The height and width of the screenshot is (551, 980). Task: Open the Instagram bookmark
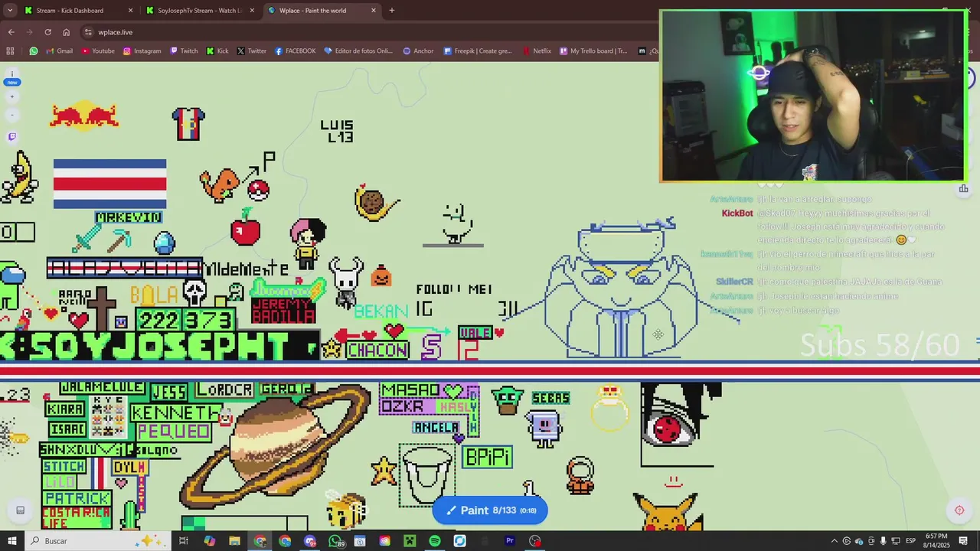click(142, 51)
